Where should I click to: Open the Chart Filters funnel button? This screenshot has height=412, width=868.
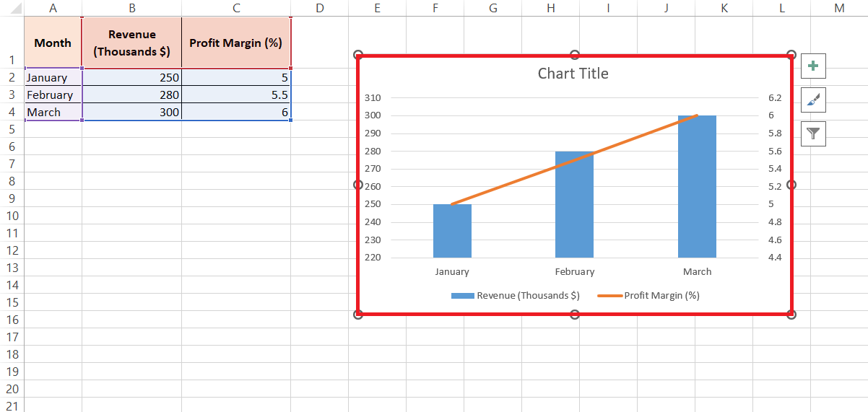(x=814, y=133)
